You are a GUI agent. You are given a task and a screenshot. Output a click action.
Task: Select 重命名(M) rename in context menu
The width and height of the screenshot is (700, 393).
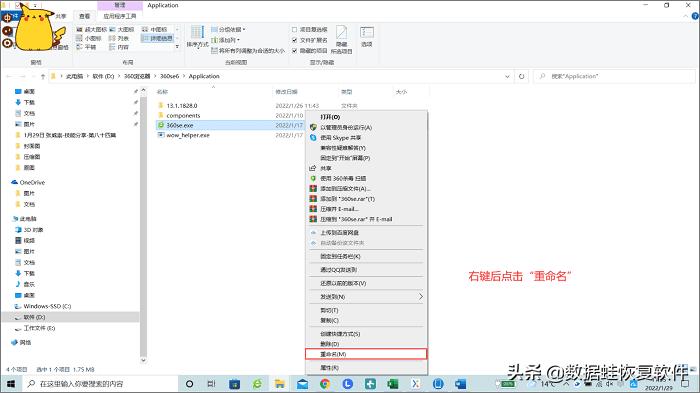click(x=366, y=354)
